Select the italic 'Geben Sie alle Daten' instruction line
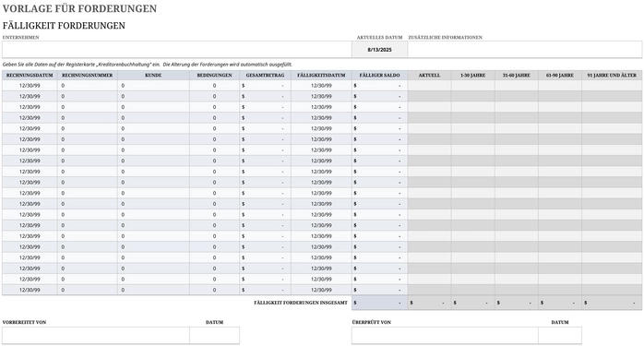 147,65
